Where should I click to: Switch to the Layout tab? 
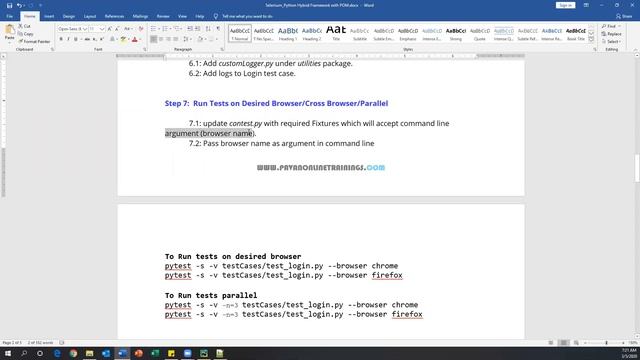pyautogui.click(x=90, y=16)
